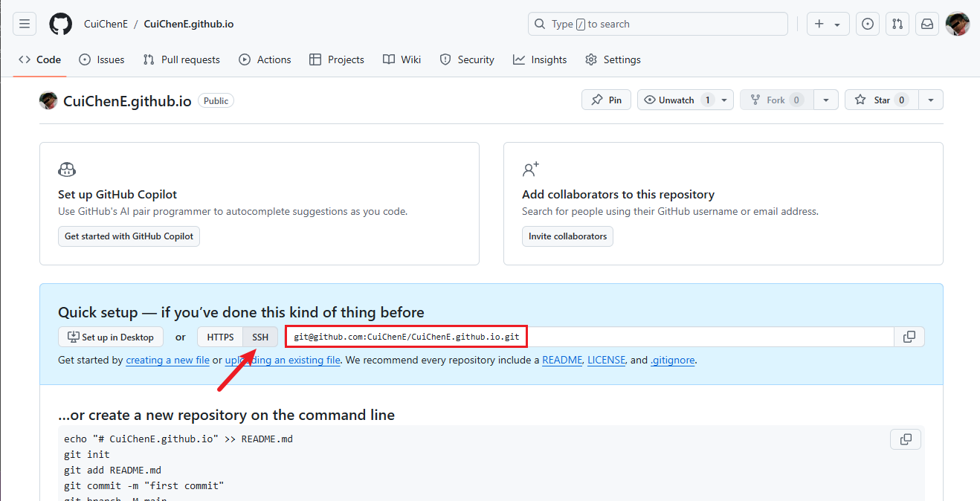Viewport: 980px width, 501px height.
Task: Open the .gitignore recommendation link
Action: [x=673, y=360]
